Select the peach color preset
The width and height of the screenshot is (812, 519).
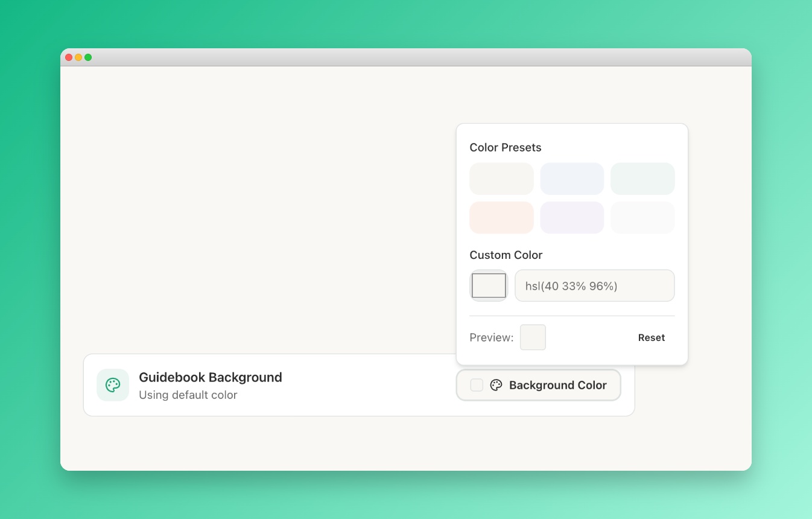tap(501, 217)
